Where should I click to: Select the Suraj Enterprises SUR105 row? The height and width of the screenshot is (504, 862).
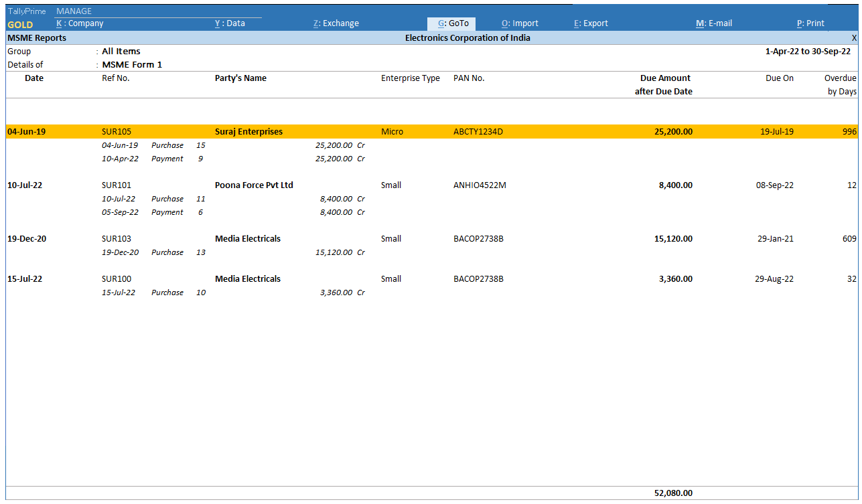tap(248, 132)
